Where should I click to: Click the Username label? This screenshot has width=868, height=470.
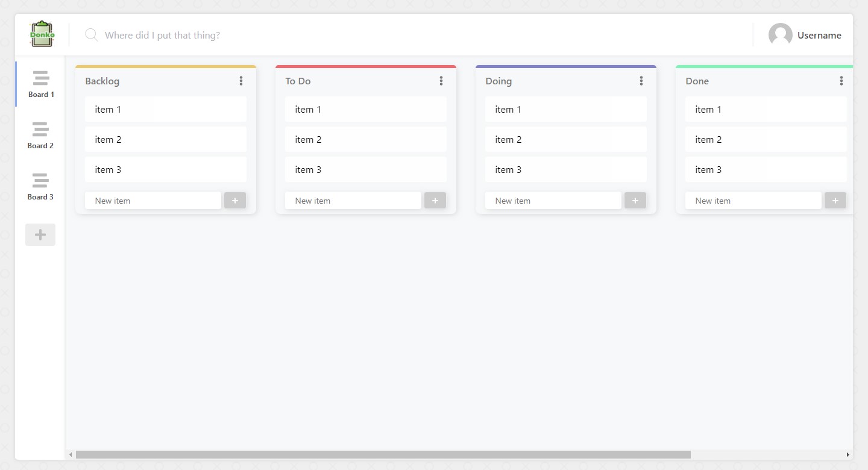tap(819, 36)
